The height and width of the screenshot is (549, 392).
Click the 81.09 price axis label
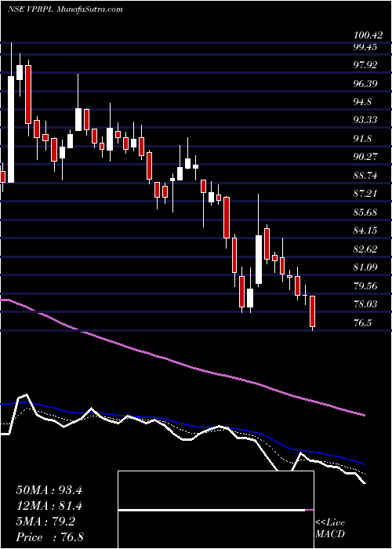tap(365, 267)
